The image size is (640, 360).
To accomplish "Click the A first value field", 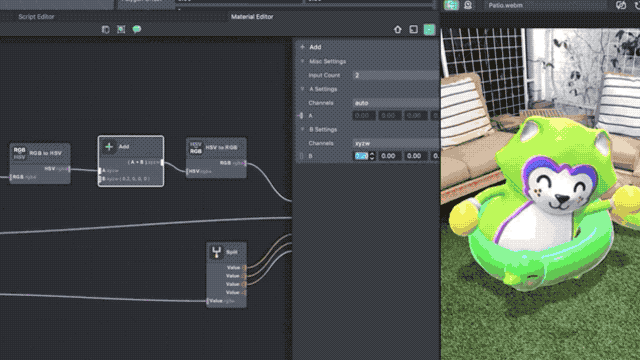I will point(364,116).
